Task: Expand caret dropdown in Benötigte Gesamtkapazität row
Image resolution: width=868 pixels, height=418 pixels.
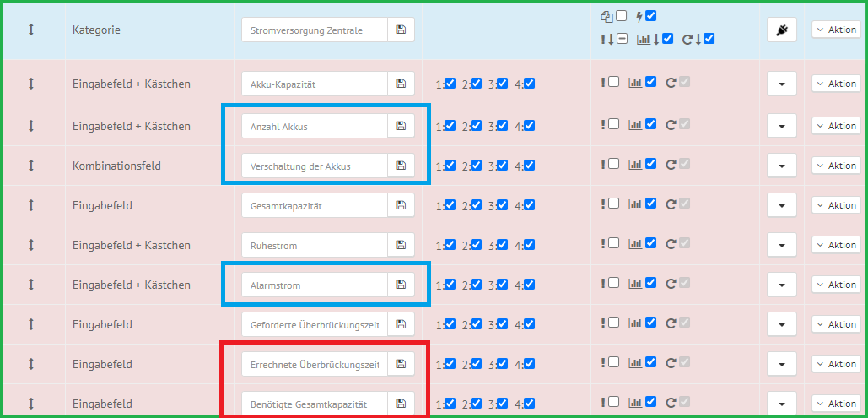Action: (x=782, y=404)
